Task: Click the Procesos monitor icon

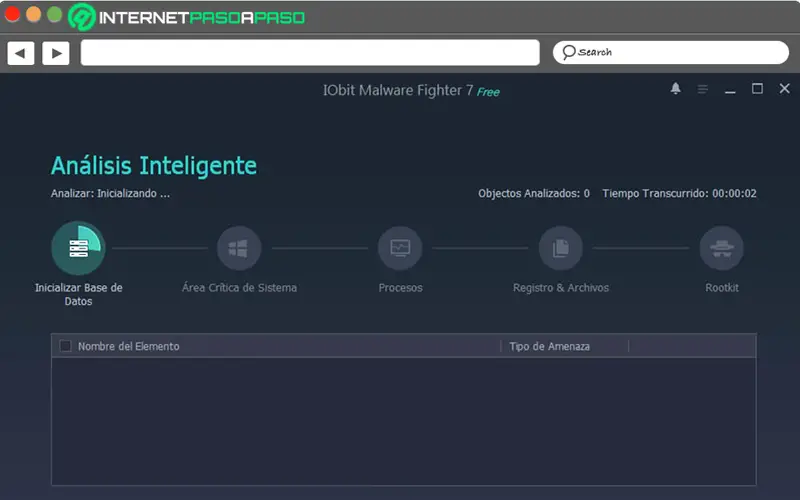Action: tap(400, 248)
